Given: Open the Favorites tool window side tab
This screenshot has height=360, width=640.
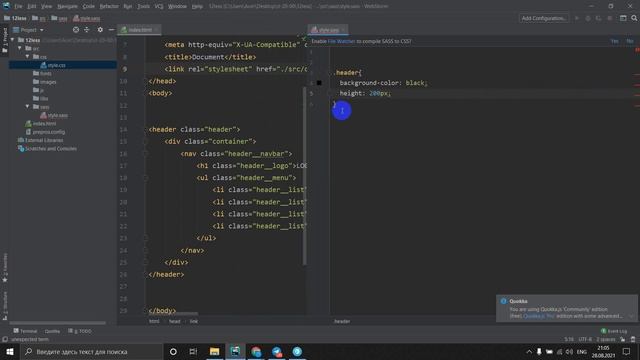Looking at the screenshot, I should coord(5,267).
